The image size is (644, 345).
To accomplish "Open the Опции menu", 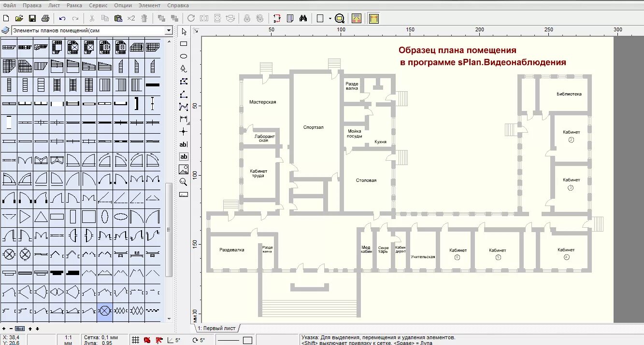I will [123, 5].
